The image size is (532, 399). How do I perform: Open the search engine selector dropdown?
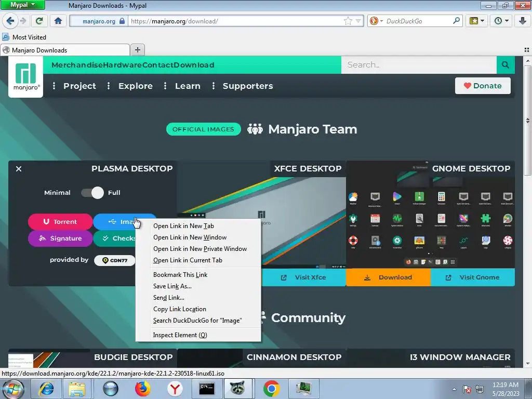click(x=376, y=21)
